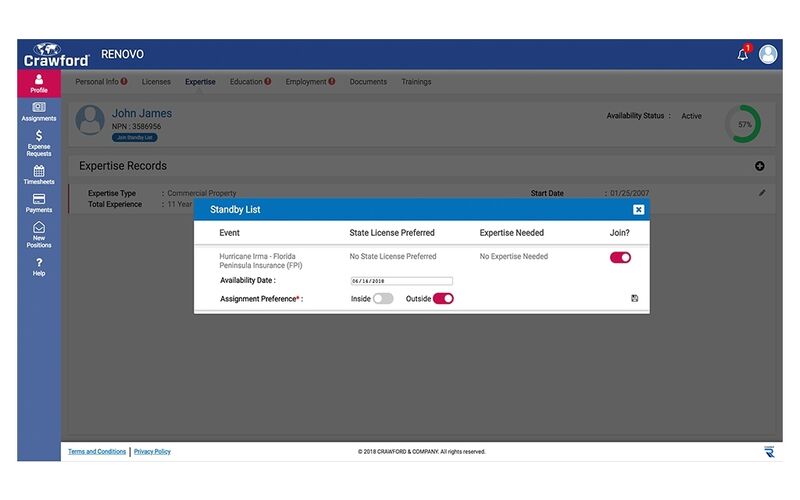Open Help from the sidebar

[x=39, y=266]
